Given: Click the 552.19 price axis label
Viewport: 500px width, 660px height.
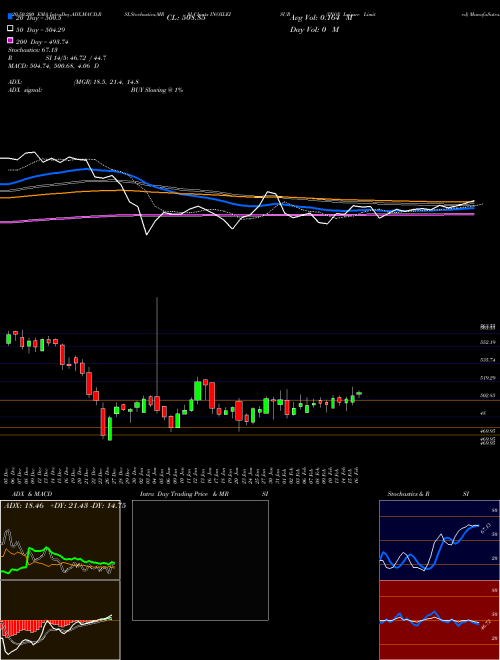Looking at the screenshot, I should pos(489,343).
